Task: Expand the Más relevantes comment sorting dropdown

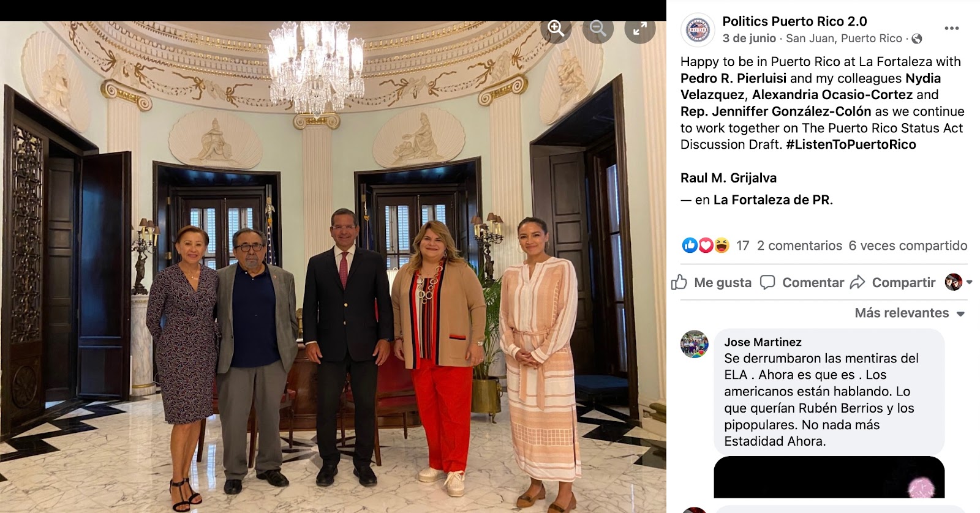Action: (910, 313)
